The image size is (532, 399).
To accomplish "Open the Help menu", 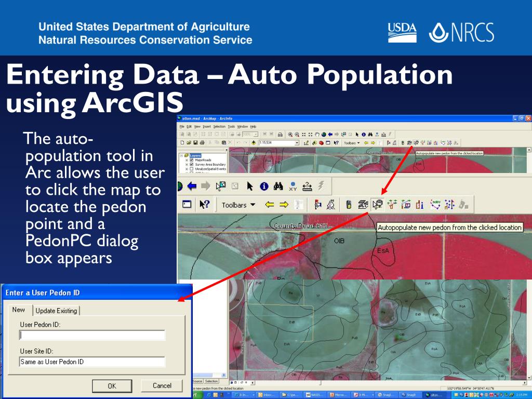I will pos(253,127).
